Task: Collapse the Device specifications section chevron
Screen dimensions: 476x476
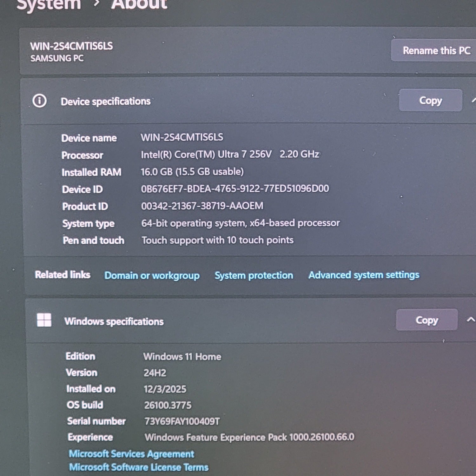Action: click(x=473, y=100)
